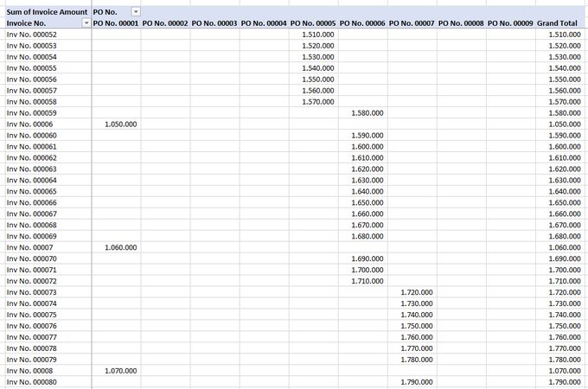Select the Grand Total column header
The width and height of the screenshot is (588, 389).
pyautogui.click(x=557, y=23)
